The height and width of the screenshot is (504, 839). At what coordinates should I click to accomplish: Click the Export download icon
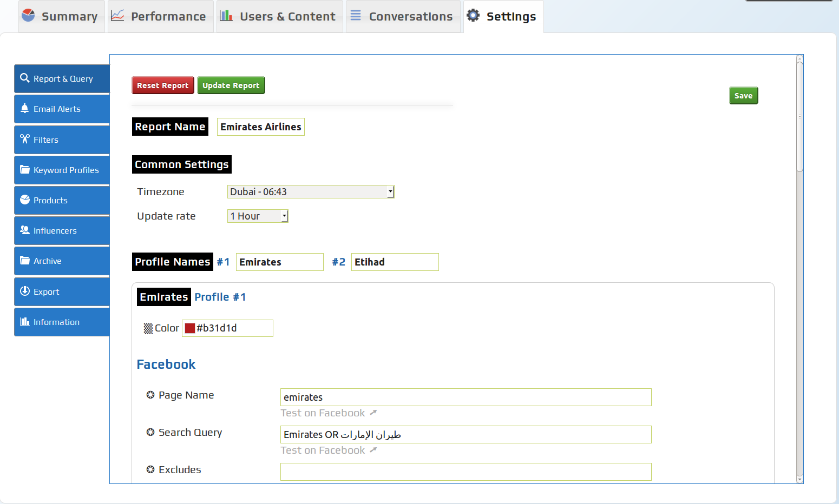24,291
